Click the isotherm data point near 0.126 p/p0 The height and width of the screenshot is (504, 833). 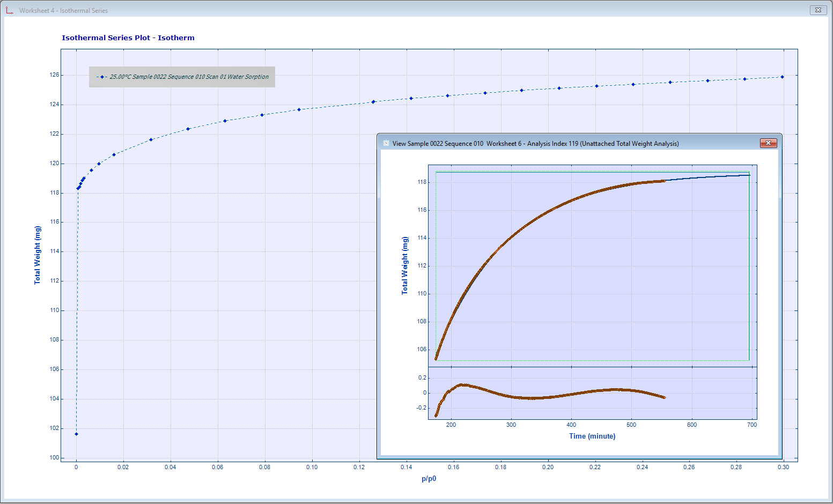(x=373, y=102)
